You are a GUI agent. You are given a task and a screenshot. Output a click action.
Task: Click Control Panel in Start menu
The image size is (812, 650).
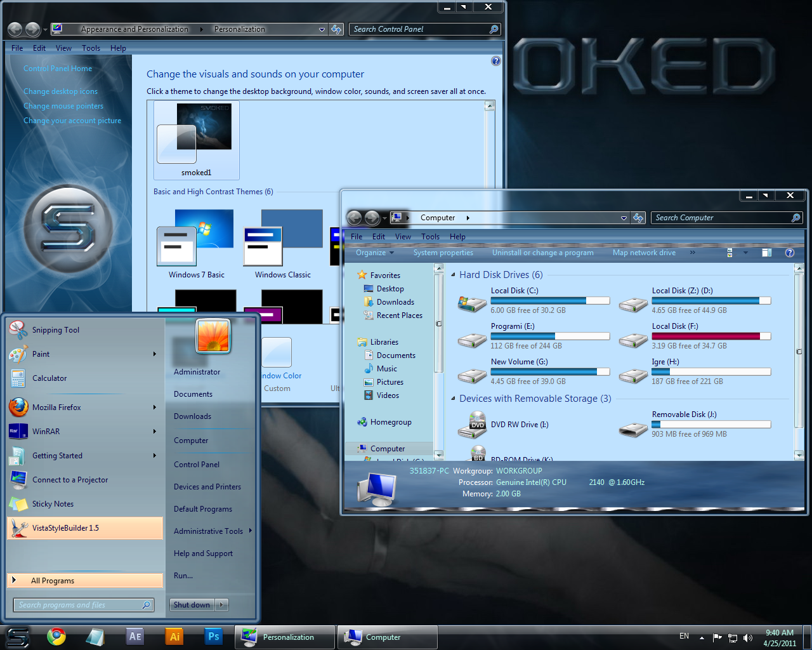tap(197, 465)
